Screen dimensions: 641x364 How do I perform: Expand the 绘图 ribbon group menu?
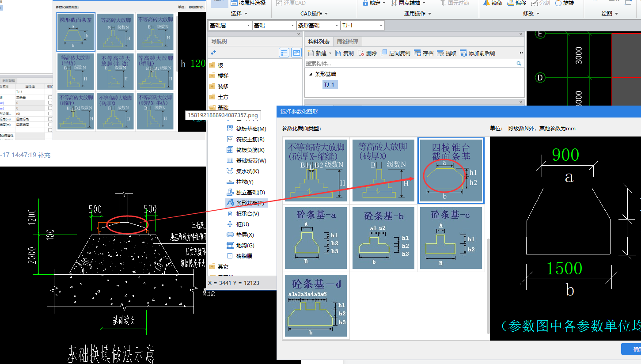(610, 14)
